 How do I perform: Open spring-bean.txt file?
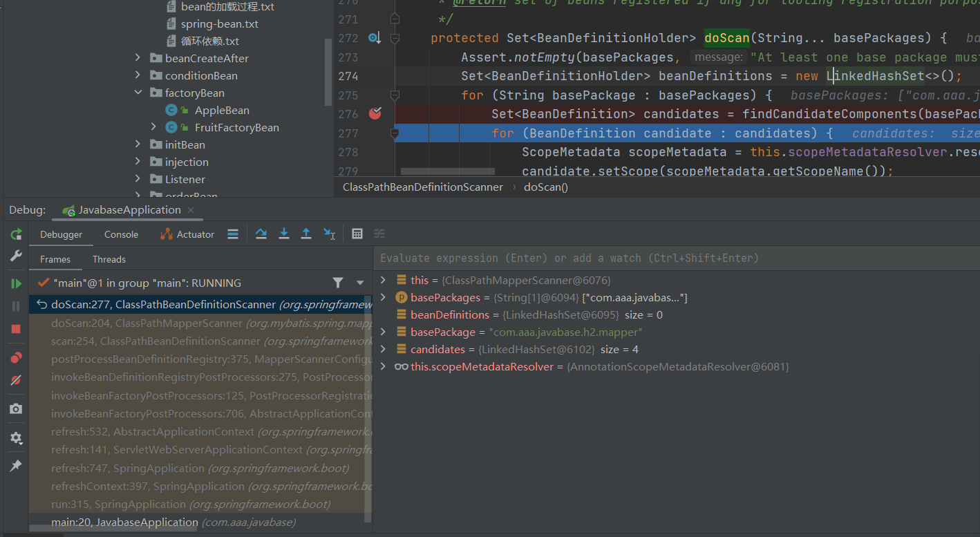[x=220, y=23]
